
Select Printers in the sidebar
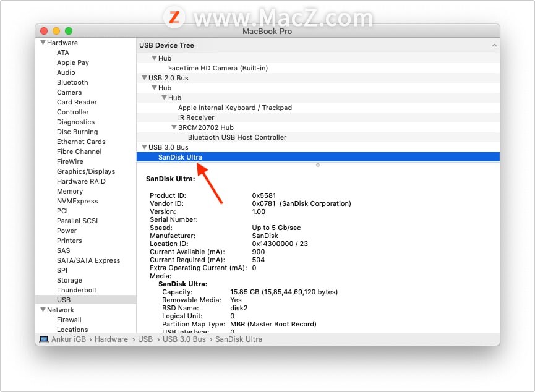pos(70,241)
